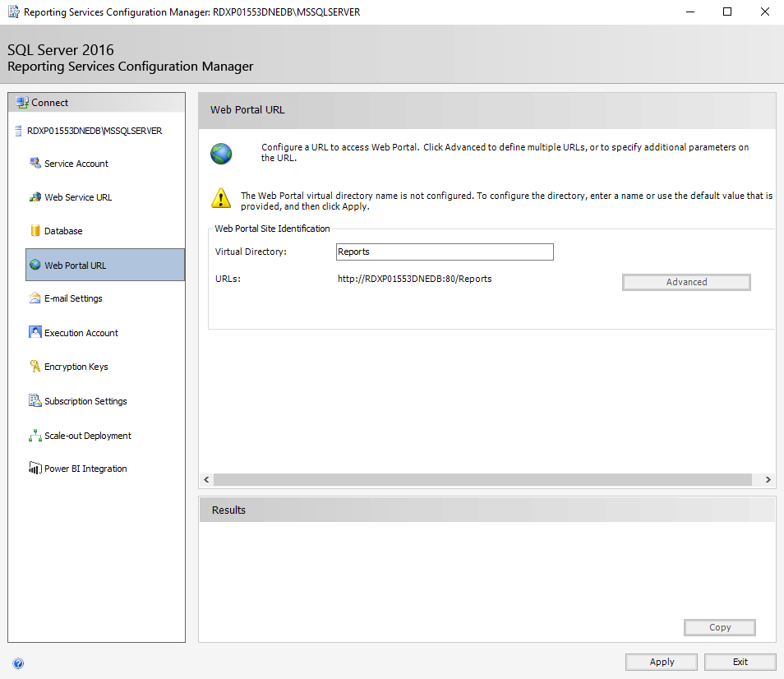Open E-mail Settings page
Viewport: 784px width, 679px height.
coord(73,298)
